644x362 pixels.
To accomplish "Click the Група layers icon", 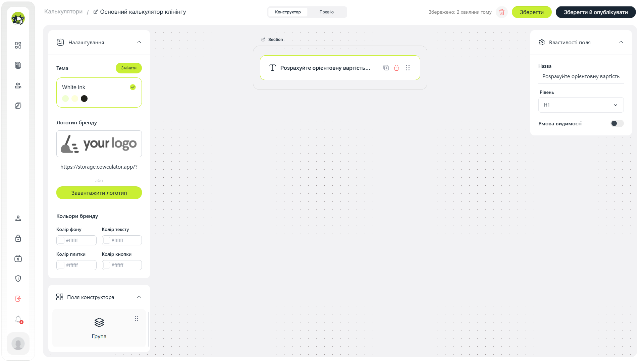I will click(99, 322).
